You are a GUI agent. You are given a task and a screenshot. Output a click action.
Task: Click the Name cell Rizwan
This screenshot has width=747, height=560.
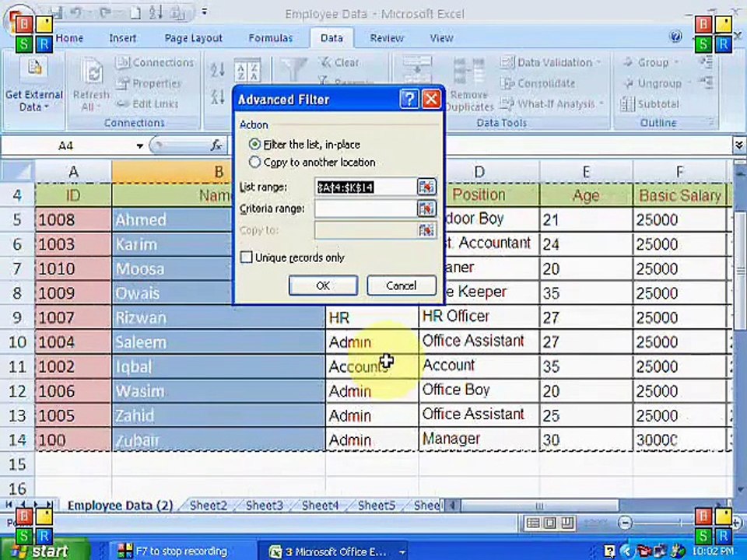pos(218,317)
